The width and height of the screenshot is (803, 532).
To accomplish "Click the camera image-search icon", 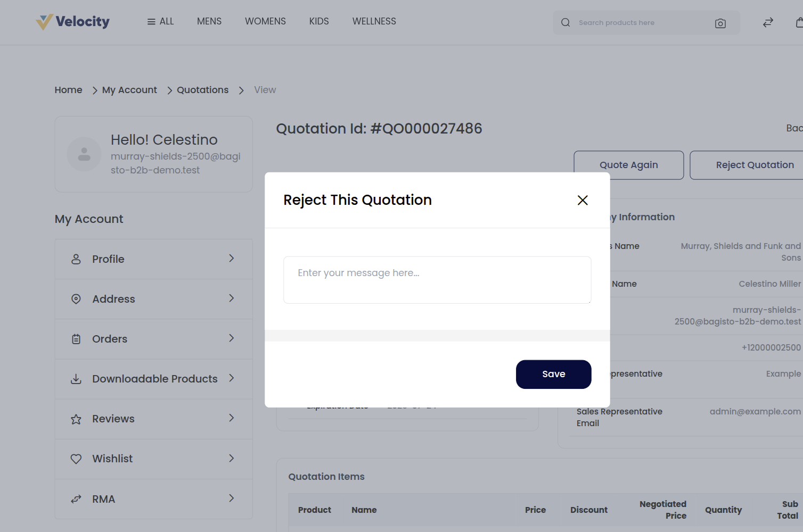I will tap(720, 23).
